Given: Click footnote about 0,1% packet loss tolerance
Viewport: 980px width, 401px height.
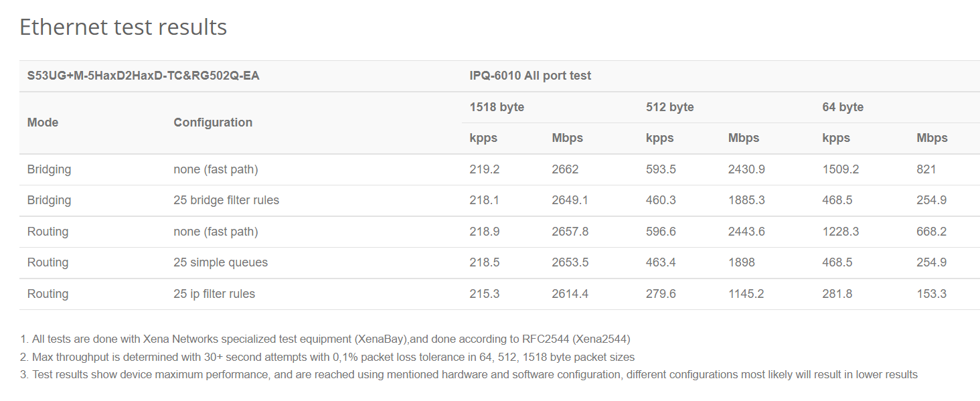Looking at the screenshot, I should pos(327,357).
